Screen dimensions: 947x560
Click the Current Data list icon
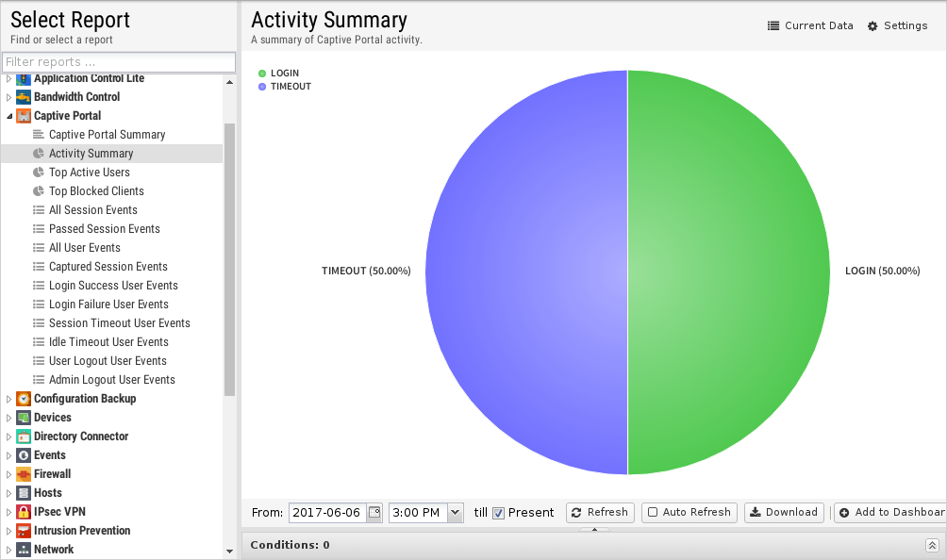pos(773,26)
